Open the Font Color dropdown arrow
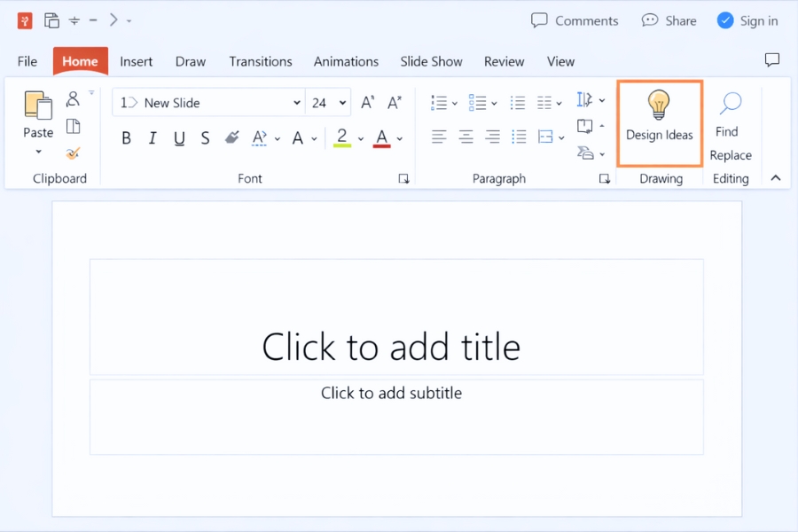 399,138
